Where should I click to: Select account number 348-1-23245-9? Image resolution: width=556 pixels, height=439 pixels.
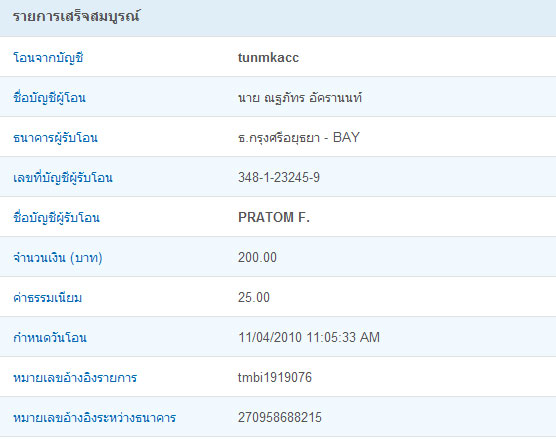pyautogui.click(x=279, y=177)
